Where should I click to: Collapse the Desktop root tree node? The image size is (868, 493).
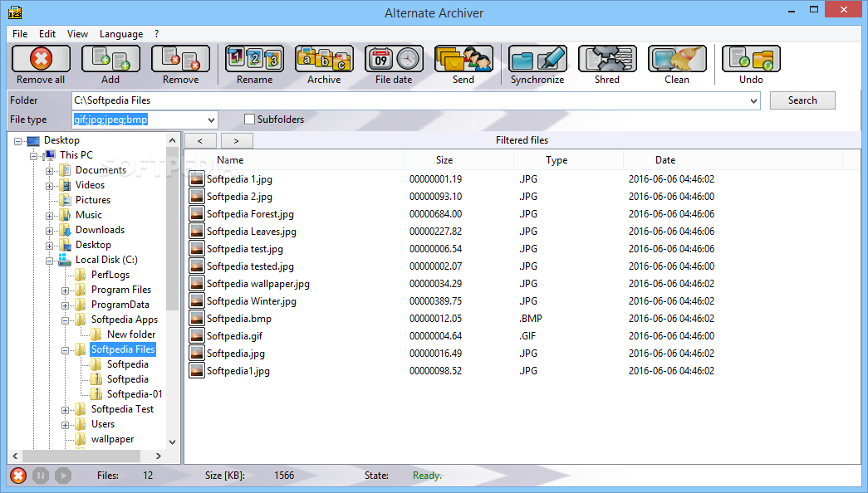click(x=17, y=141)
